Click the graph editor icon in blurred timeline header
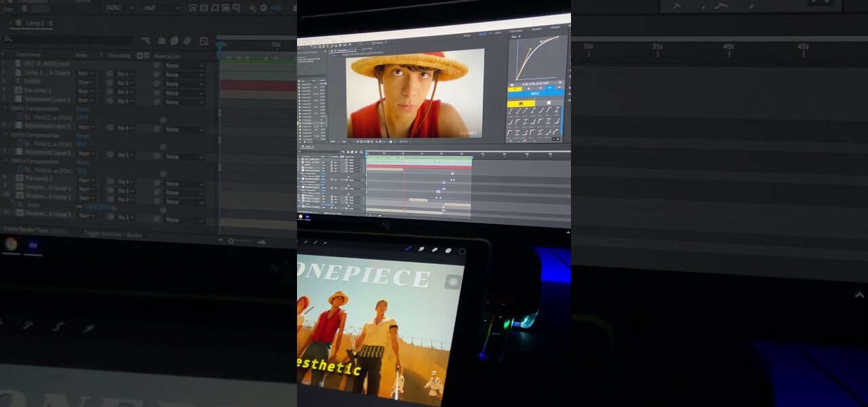The image size is (868, 407). click(203, 41)
